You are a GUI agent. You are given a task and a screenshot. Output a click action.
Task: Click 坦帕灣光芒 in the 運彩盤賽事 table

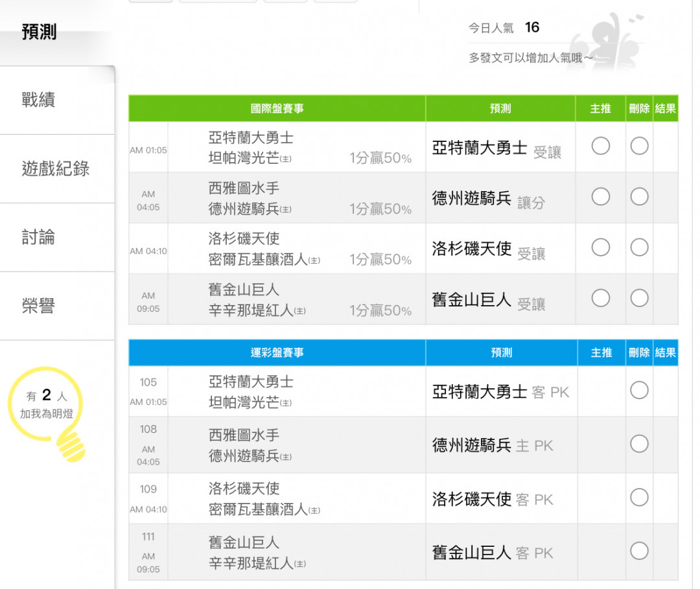250,402
